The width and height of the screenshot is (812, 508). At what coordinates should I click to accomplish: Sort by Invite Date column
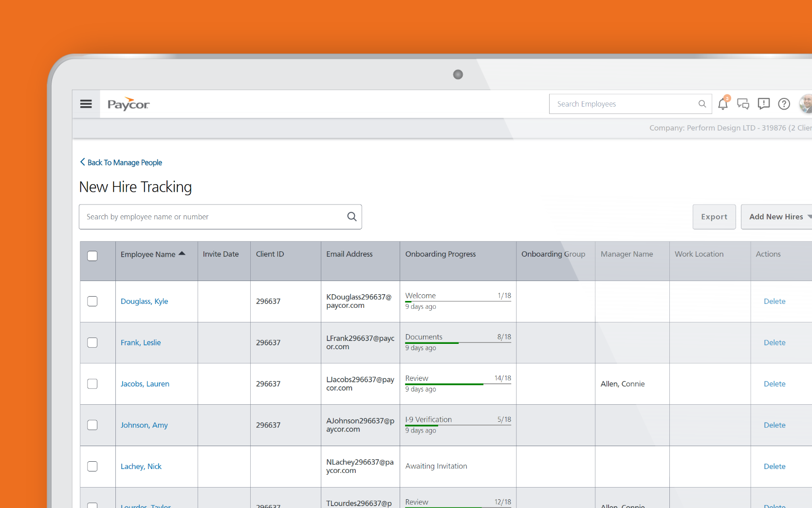click(x=221, y=254)
